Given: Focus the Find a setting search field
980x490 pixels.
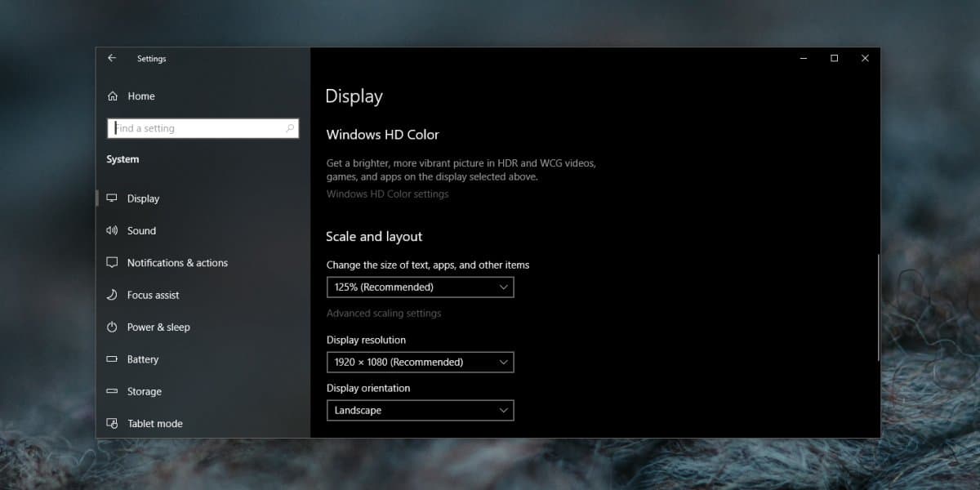Looking at the screenshot, I should [196, 128].
